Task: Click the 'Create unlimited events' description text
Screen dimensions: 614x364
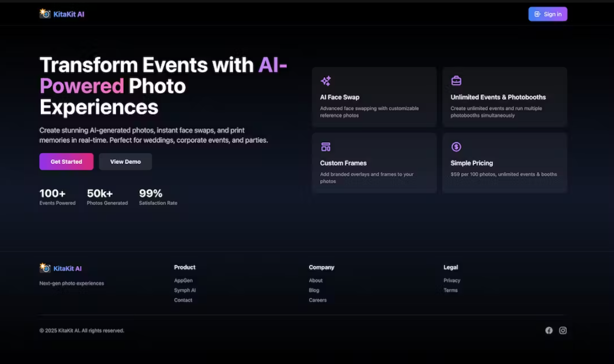Action: pos(496,111)
